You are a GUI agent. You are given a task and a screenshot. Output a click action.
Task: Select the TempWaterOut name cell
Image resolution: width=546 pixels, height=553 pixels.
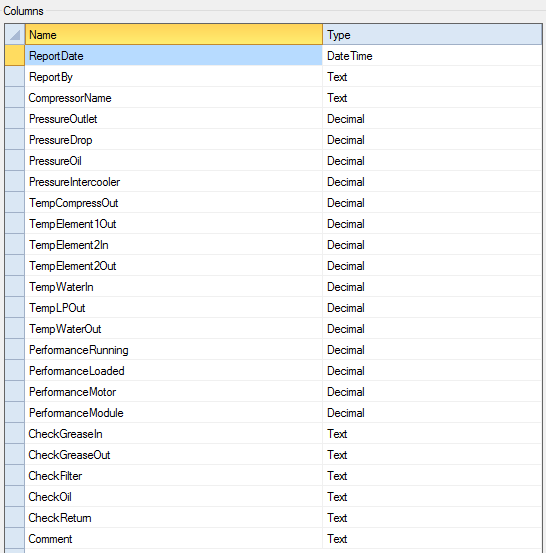174,328
